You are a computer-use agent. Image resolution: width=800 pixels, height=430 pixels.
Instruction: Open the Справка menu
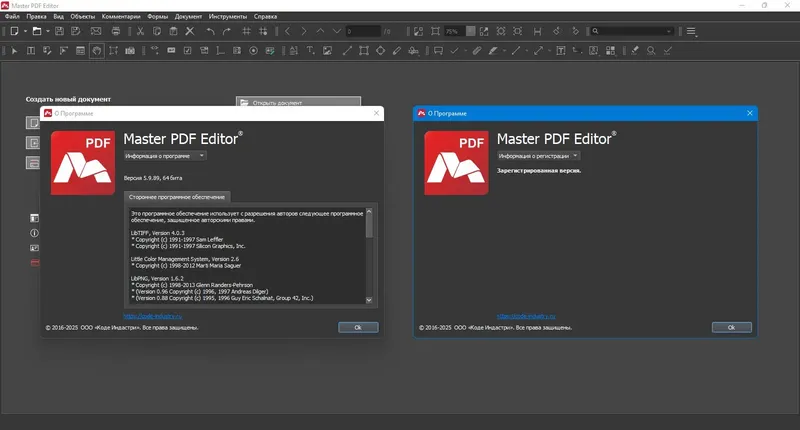(x=265, y=17)
